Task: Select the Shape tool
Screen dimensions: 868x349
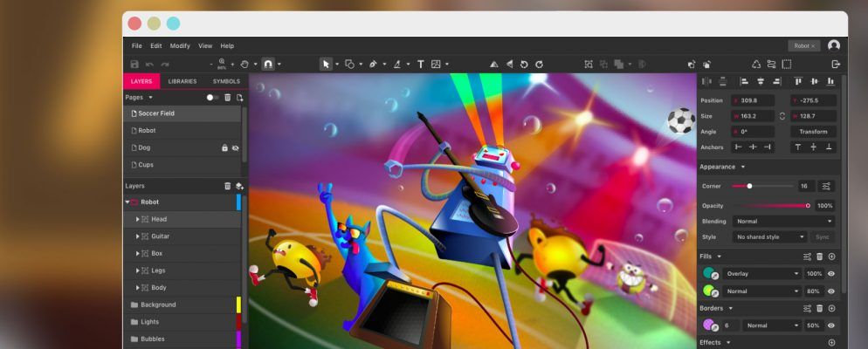Action: click(349, 65)
